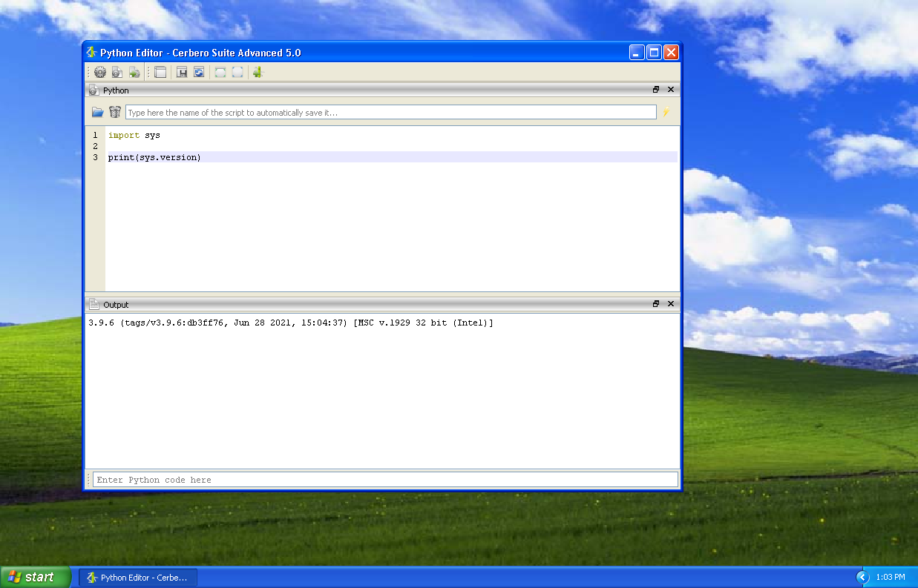
Task: Expand hidden system tray icons arrow
Action: 862,577
